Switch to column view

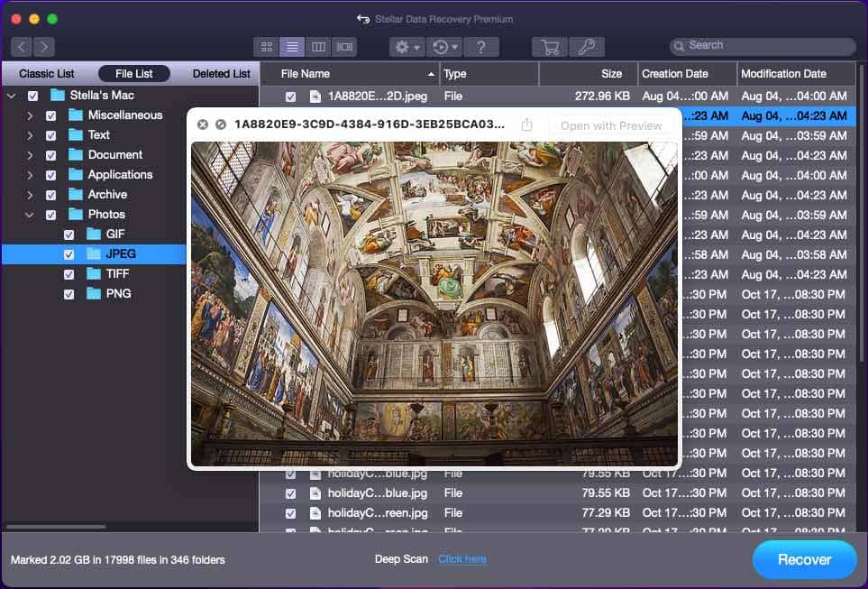(x=318, y=47)
